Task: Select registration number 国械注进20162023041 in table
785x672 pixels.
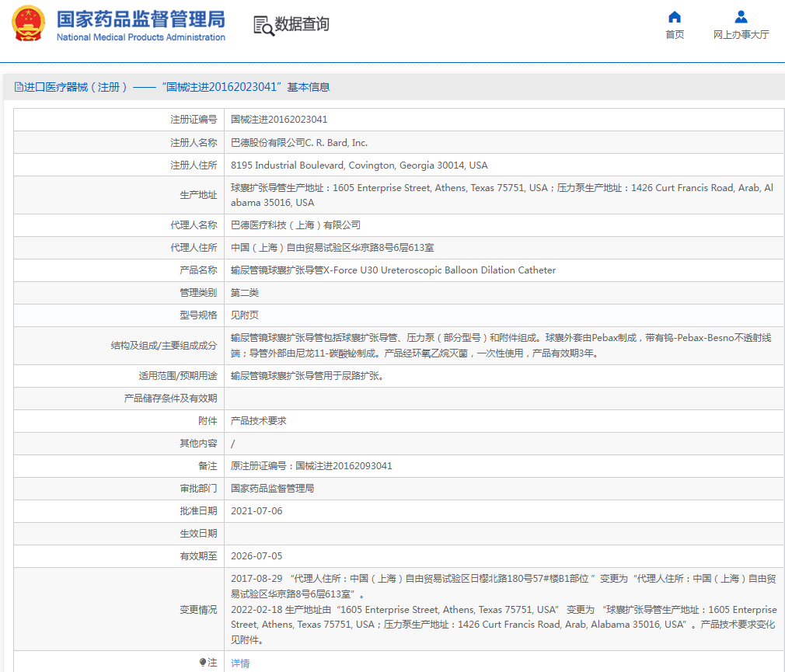Action: 279,120
